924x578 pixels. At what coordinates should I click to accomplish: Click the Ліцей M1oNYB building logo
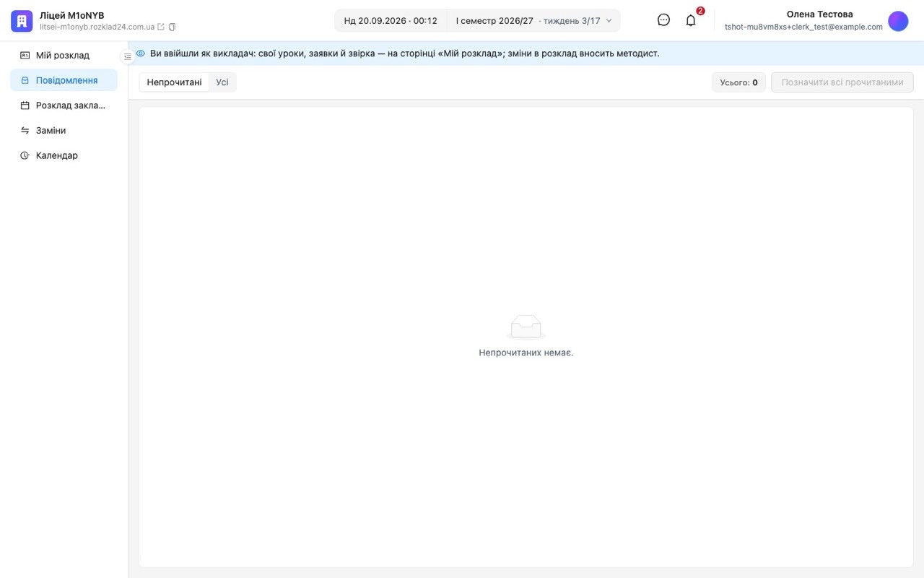click(22, 21)
